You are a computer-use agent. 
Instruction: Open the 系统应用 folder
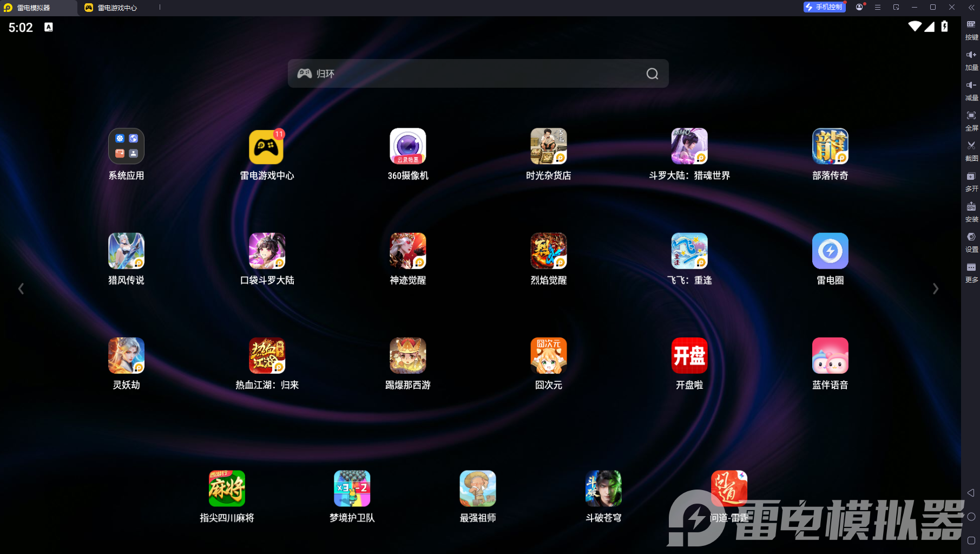[x=126, y=146]
